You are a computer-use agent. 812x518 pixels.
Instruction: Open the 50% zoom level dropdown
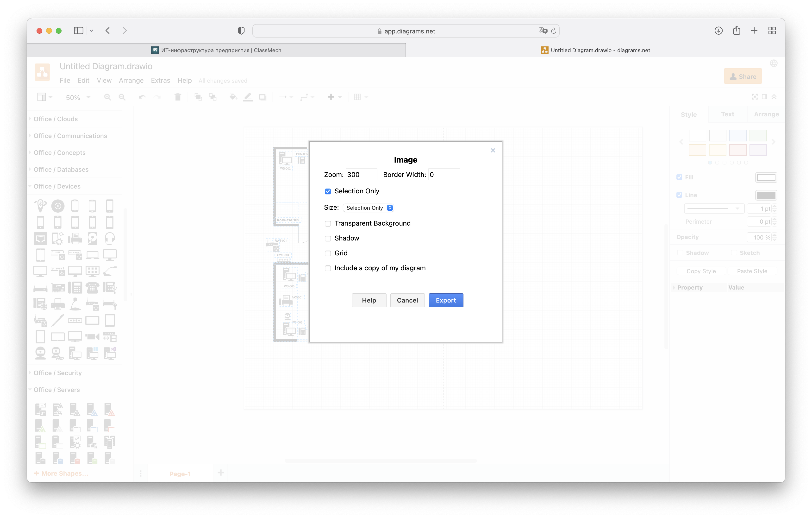[x=78, y=98]
